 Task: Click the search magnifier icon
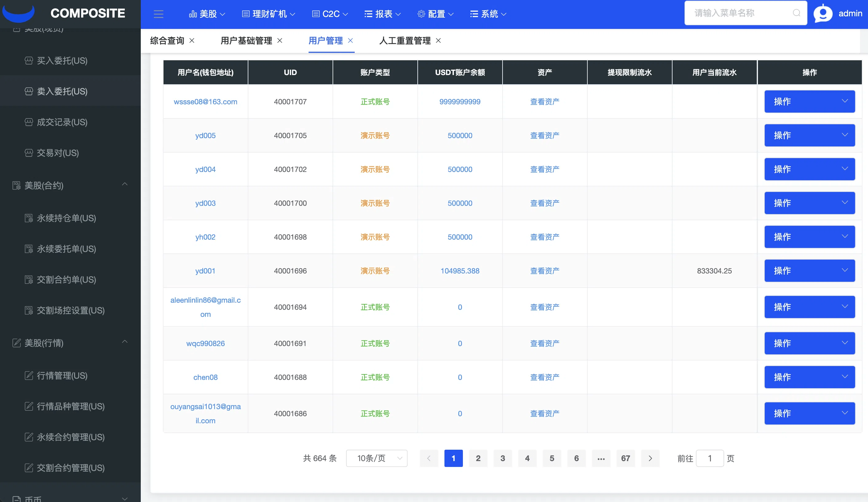pyautogui.click(x=796, y=13)
